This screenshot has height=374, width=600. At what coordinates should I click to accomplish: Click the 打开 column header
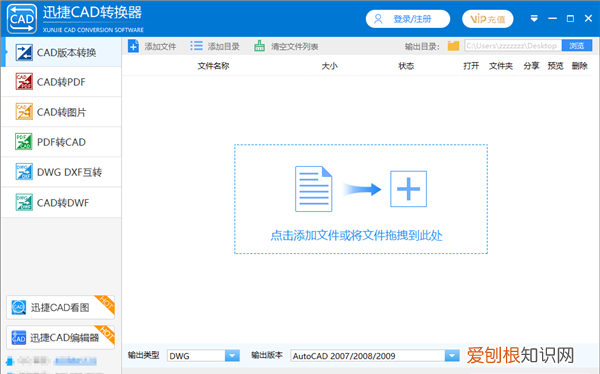click(471, 66)
